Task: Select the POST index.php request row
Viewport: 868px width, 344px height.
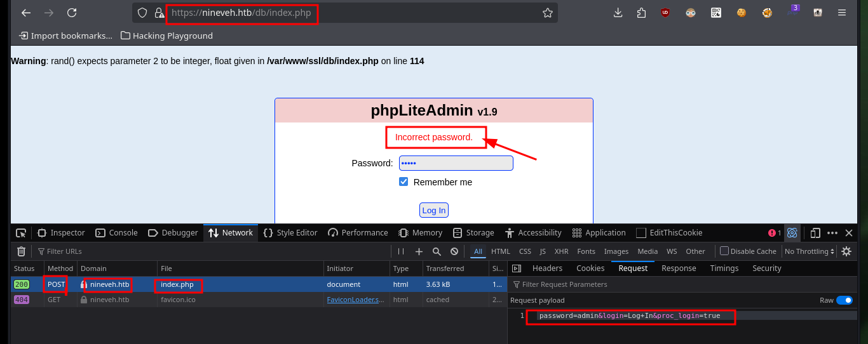Action: 259,284
